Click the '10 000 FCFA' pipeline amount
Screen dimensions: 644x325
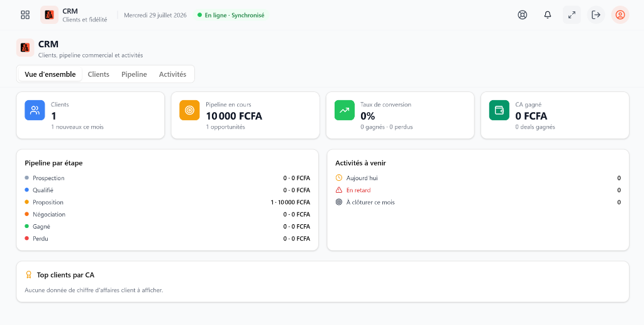234,116
